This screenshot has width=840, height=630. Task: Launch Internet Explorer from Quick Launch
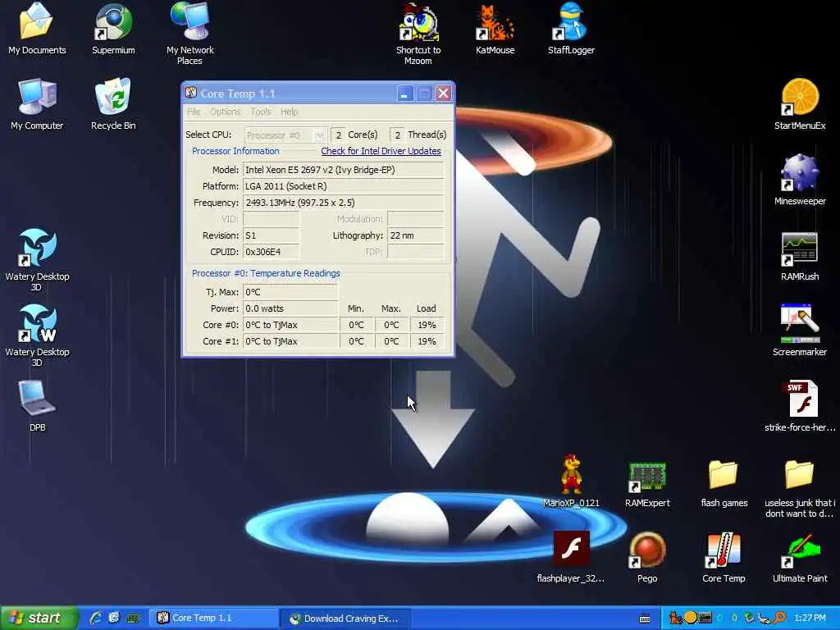point(96,618)
